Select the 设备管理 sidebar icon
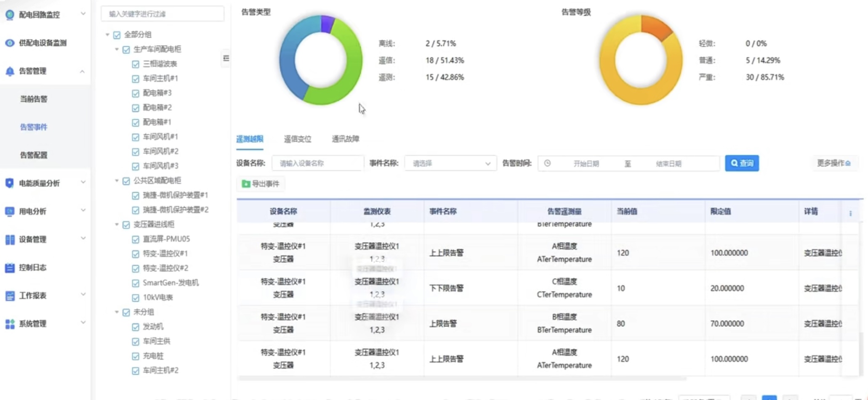This screenshot has width=868, height=400. (x=9, y=239)
